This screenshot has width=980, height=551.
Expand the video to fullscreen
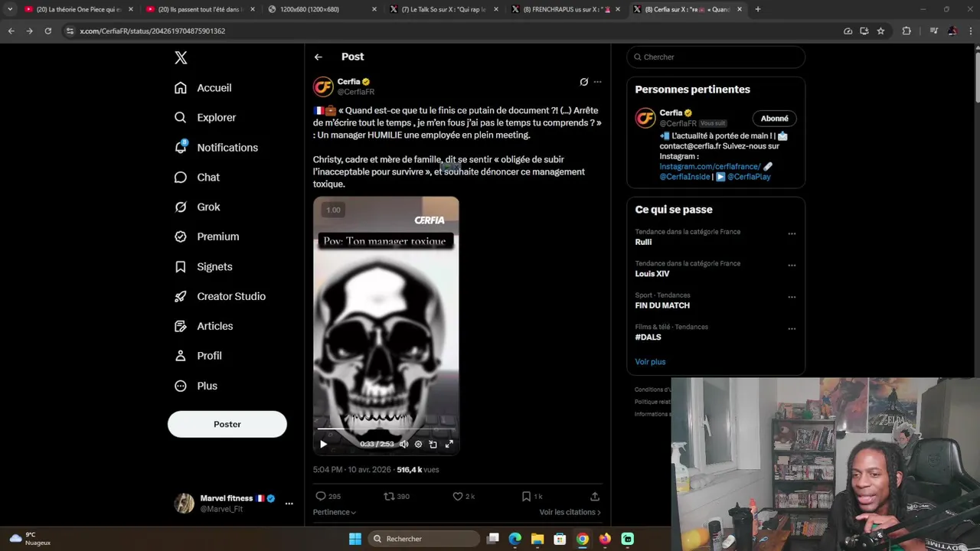point(449,444)
